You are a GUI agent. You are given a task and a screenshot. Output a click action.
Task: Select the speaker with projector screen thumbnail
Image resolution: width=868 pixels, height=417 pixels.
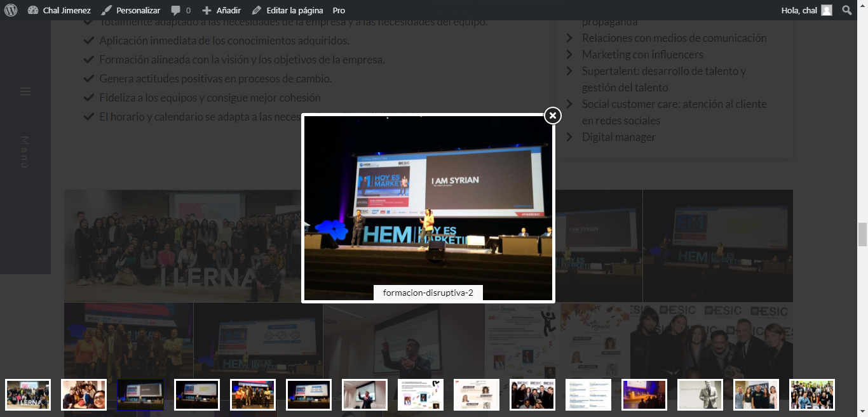click(x=365, y=395)
